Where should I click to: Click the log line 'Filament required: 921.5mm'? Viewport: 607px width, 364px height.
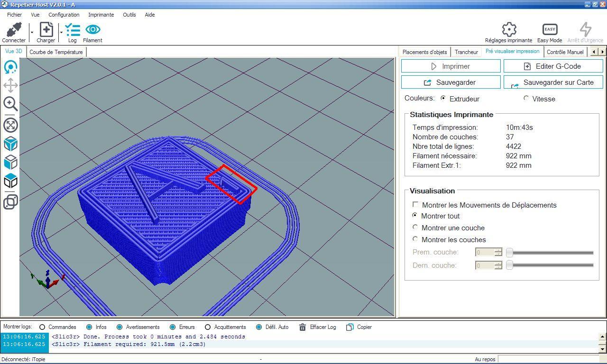(129, 344)
